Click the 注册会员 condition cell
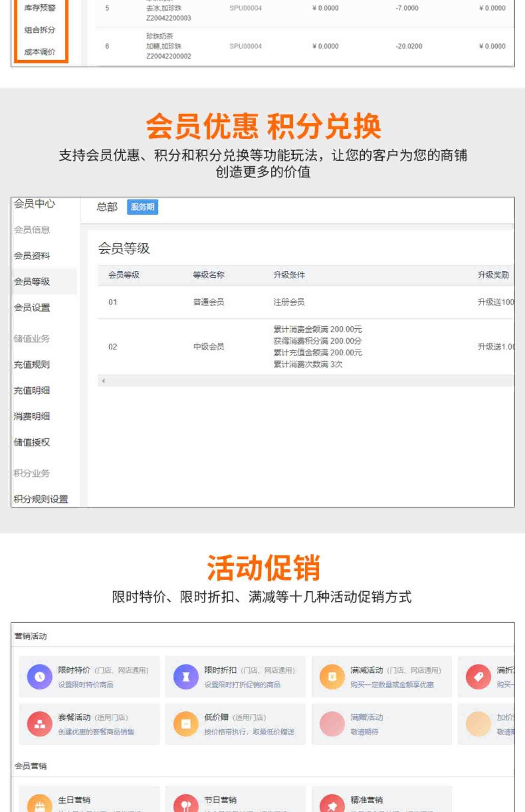Image resolution: width=525 pixels, height=812 pixels. click(x=289, y=302)
